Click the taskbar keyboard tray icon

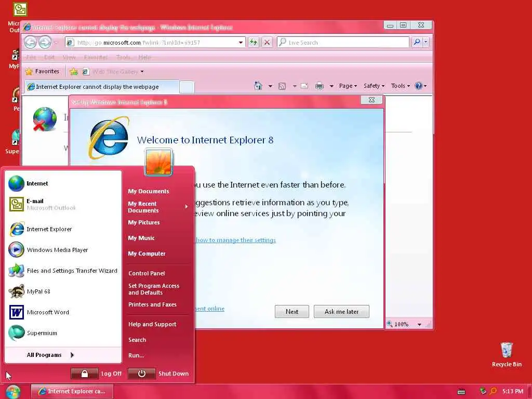coord(461,392)
